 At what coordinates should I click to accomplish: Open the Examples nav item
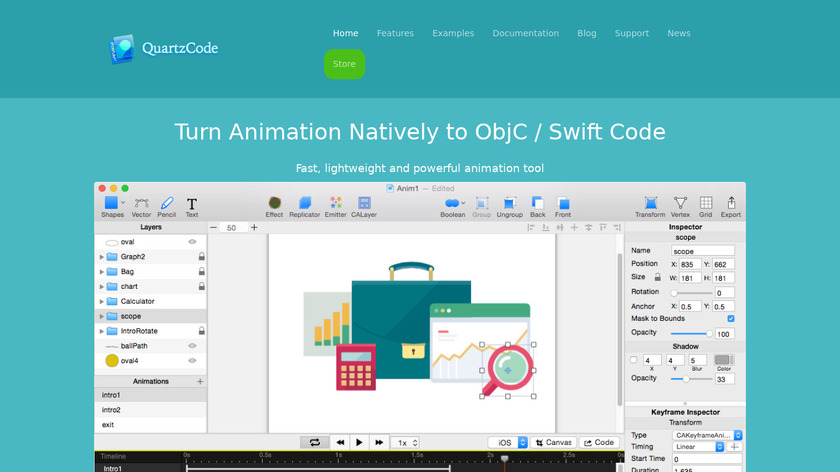[453, 33]
